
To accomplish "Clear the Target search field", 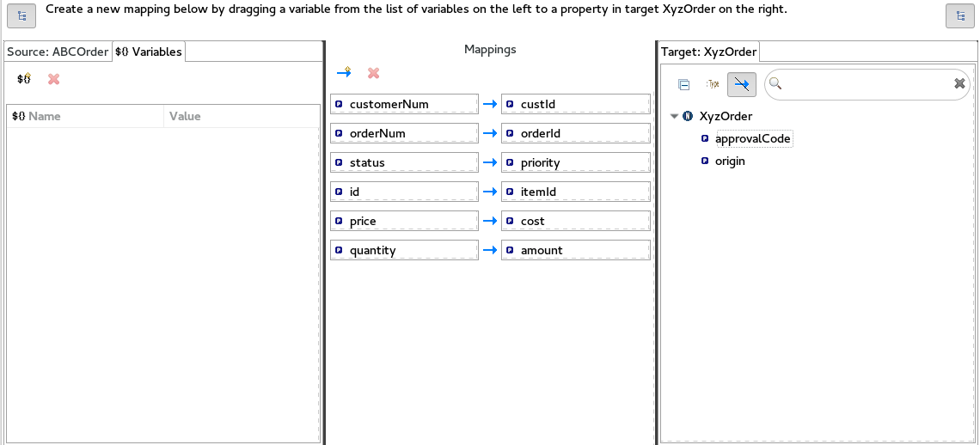I will pyautogui.click(x=960, y=83).
